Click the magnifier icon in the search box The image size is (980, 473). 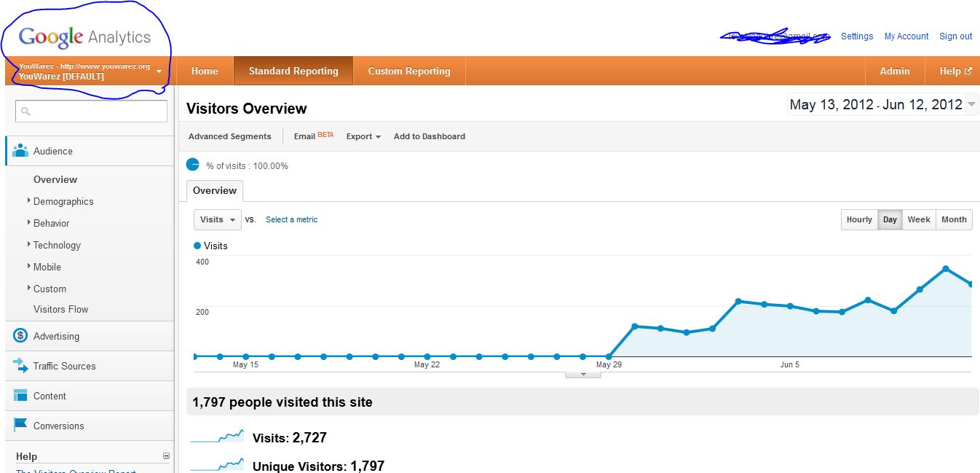[x=25, y=112]
